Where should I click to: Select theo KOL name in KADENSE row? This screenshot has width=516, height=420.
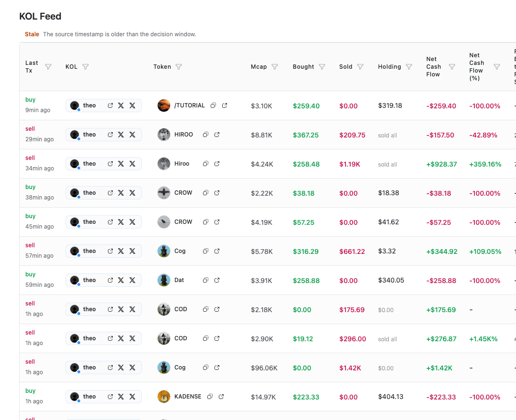pyautogui.click(x=89, y=397)
